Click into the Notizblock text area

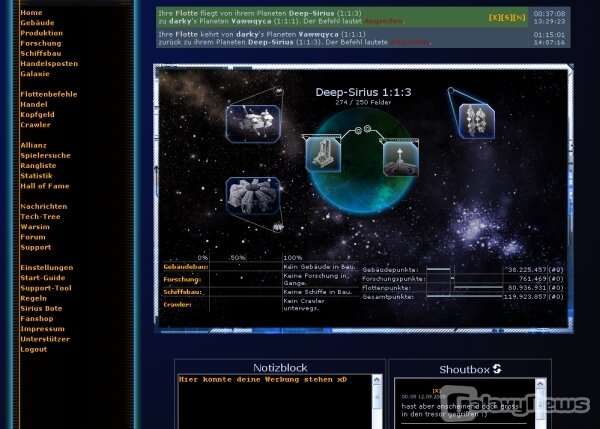coord(275,402)
